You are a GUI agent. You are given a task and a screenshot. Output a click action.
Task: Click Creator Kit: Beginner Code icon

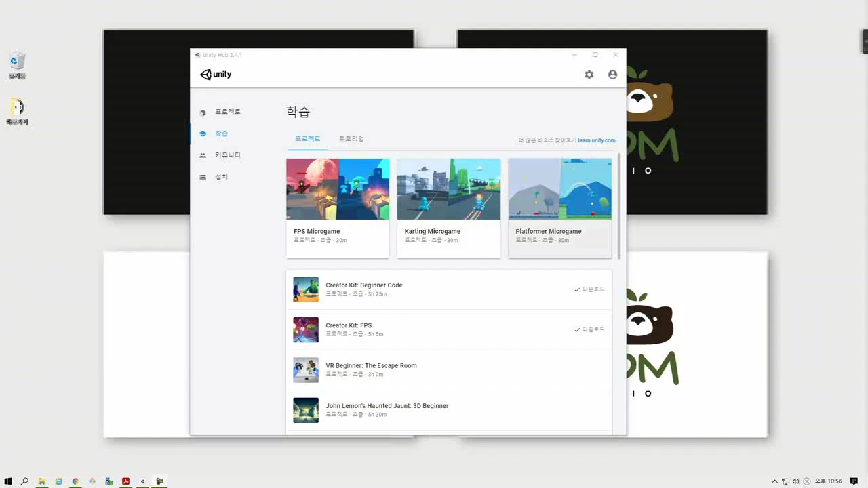pyautogui.click(x=306, y=289)
